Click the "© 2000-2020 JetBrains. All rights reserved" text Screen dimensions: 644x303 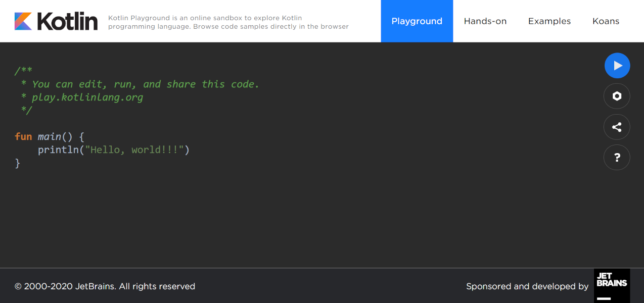click(x=105, y=286)
